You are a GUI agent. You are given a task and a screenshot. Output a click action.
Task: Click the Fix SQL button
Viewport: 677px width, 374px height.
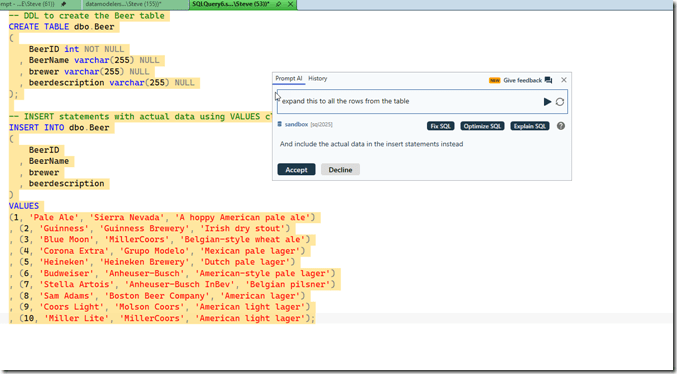coord(440,126)
